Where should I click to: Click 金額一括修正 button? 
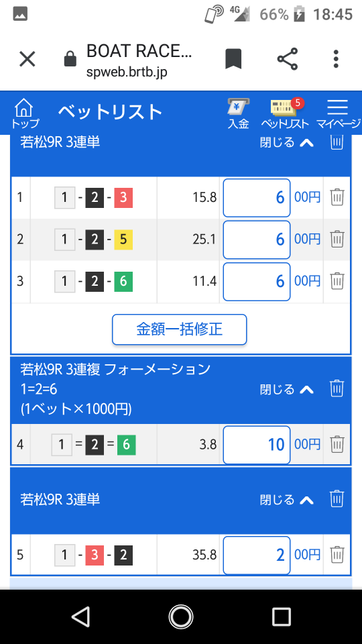pyautogui.click(x=180, y=329)
